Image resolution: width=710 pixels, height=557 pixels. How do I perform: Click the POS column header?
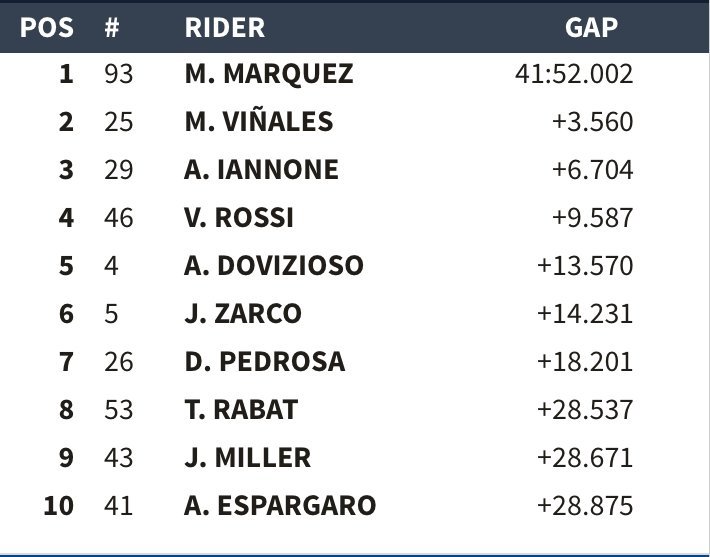point(47,27)
